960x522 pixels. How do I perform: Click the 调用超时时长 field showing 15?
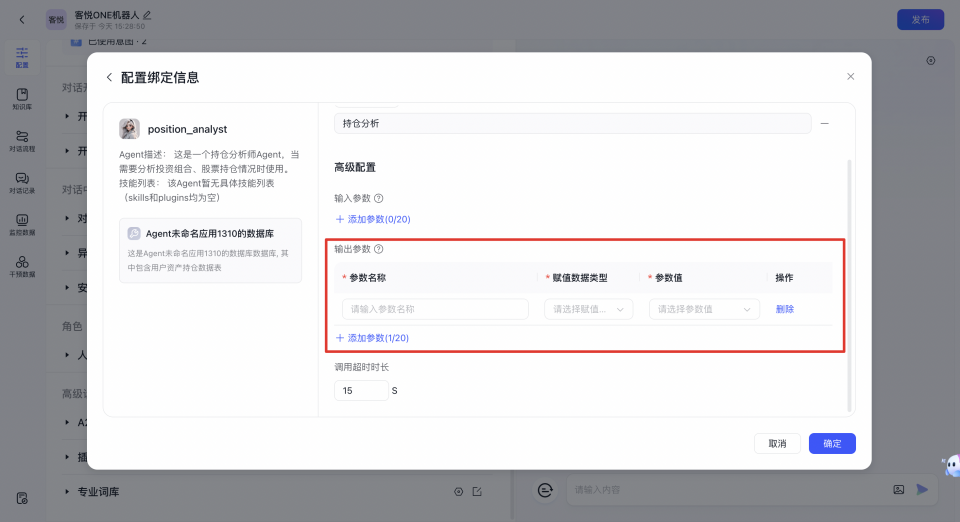coord(361,390)
